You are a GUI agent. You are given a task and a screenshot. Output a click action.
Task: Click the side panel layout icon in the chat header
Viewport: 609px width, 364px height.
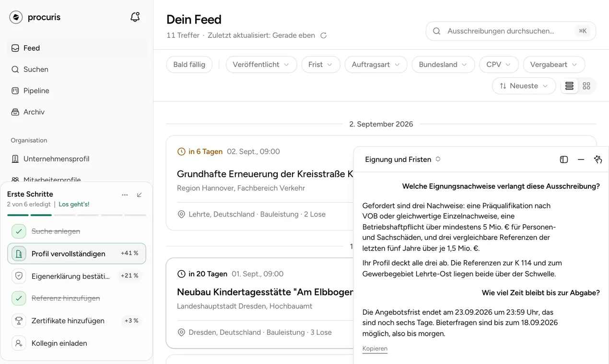[x=564, y=159]
